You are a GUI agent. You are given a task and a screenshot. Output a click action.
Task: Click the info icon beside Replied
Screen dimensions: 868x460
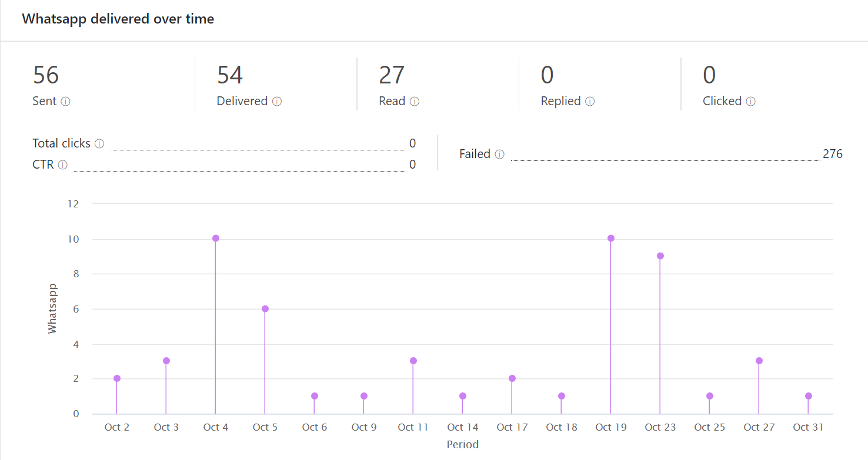590,102
